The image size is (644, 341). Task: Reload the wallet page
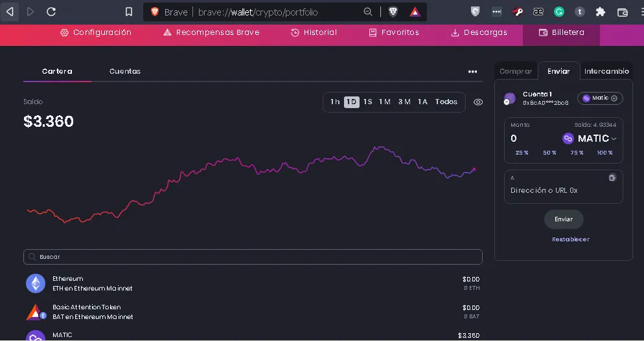point(51,12)
